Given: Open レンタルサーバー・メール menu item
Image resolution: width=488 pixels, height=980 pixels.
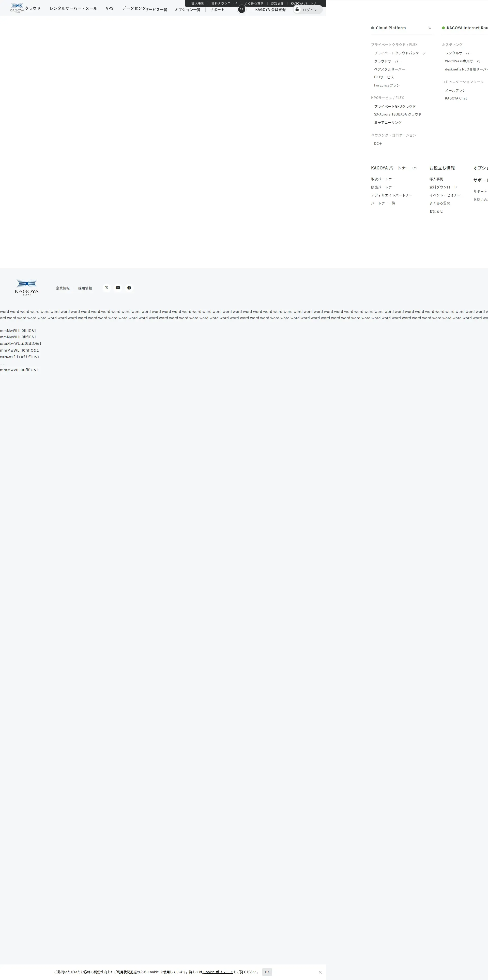Looking at the screenshot, I should [73, 8].
